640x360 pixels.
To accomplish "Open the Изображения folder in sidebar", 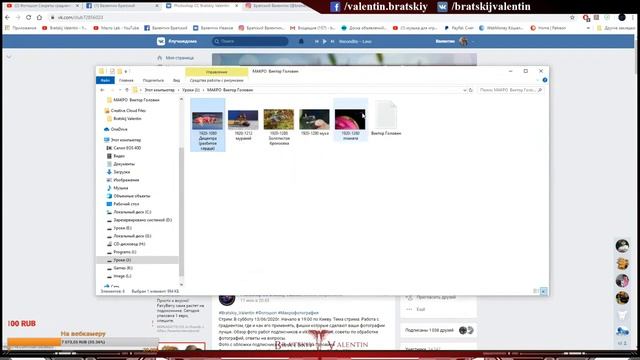I will click(x=126, y=180).
